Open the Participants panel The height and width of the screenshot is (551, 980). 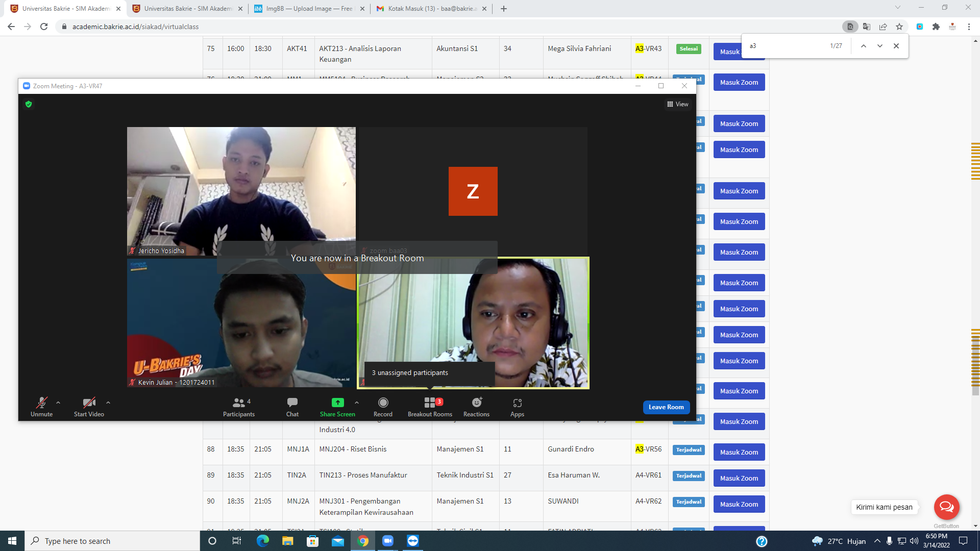[x=239, y=407]
